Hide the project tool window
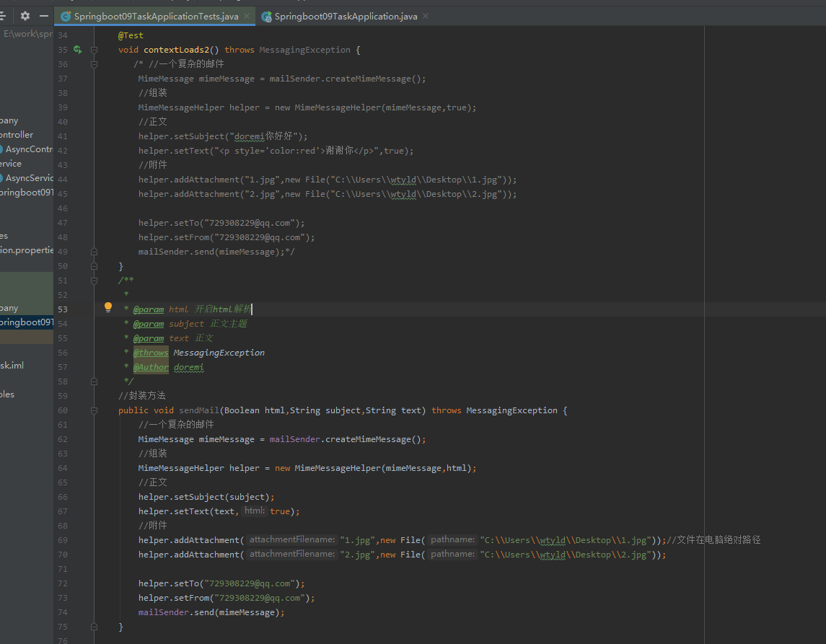The width and height of the screenshot is (826, 644). [45, 16]
